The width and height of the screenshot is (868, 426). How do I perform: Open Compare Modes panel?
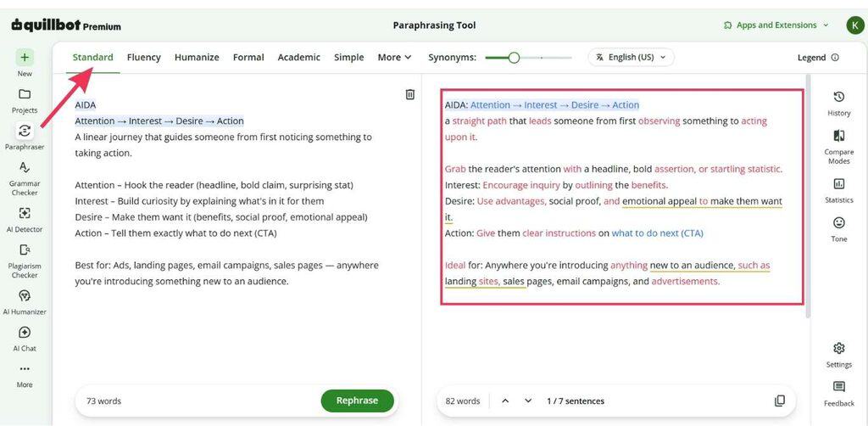click(838, 147)
